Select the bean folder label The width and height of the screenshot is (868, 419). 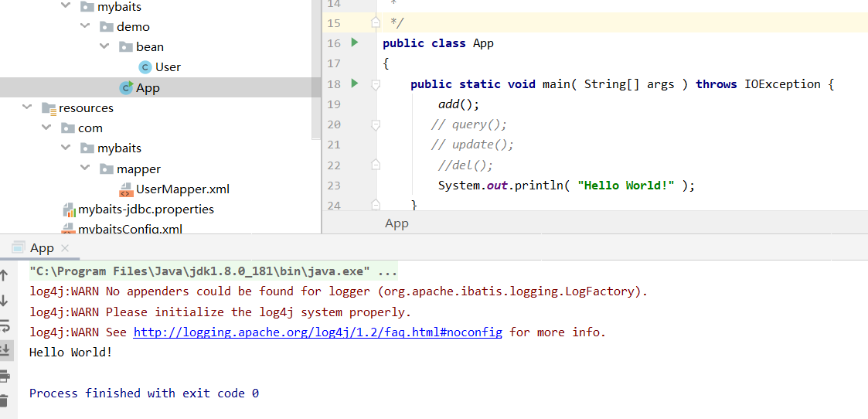150,47
